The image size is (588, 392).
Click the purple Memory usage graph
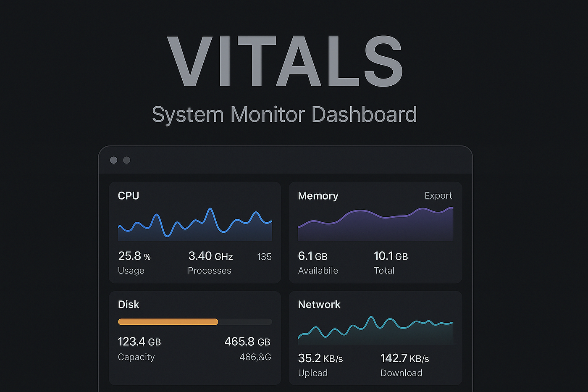[375, 224]
